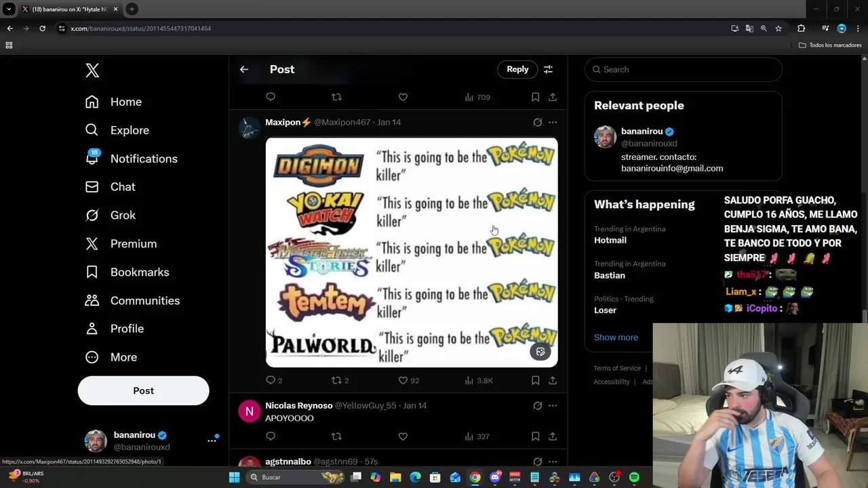The height and width of the screenshot is (488, 868).
Task: Open Terms of Service footer link
Action: (617, 368)
